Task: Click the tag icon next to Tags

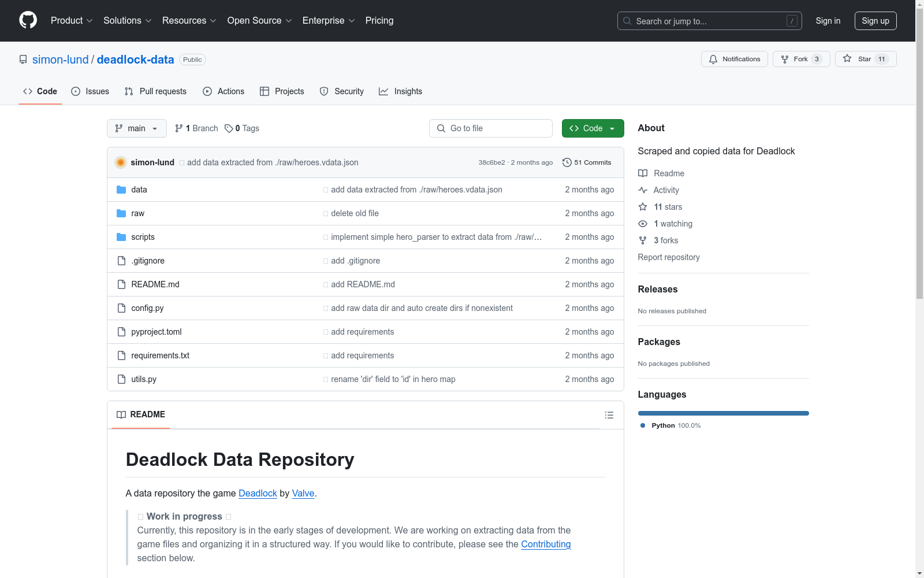Action: 229,128
